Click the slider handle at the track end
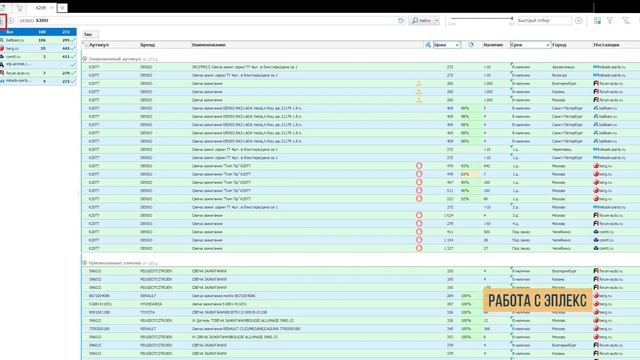640x360 pixels. tap(511, 18)
